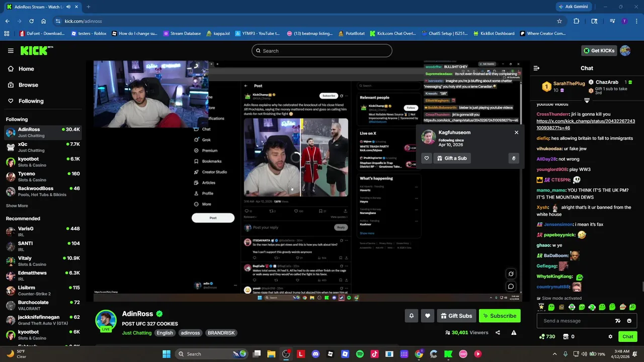Viewport: 644px width, 362px height.
Task: Open the x.com link in chat
Action: pyautogui.click(x=586, y=125)
